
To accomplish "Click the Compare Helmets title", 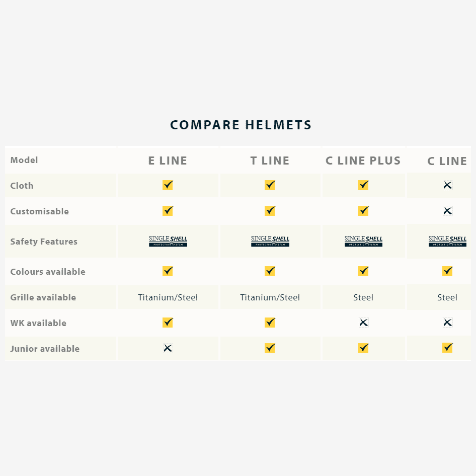I will pos(241,125).
